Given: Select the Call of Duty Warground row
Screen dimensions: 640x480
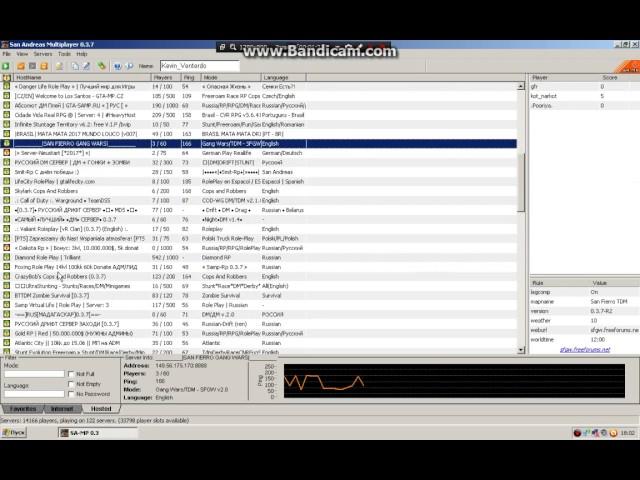Looking at the screenshot, I should point(259,200).
